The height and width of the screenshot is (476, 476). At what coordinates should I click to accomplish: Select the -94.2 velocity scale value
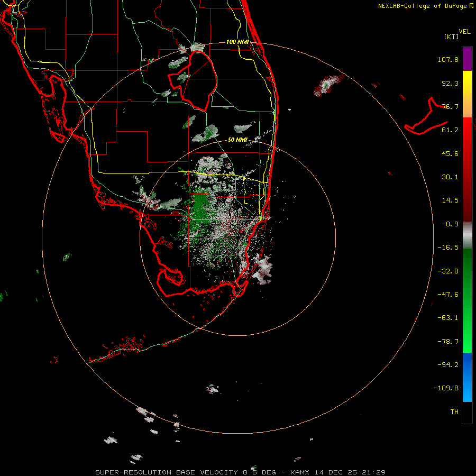click(x=448, y=364)
